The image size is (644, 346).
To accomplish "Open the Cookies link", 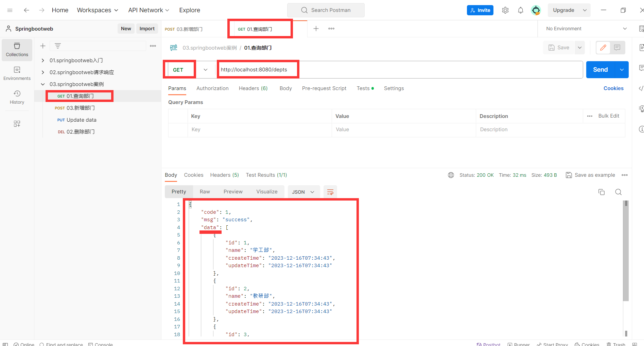I will [x=613, y=88].
